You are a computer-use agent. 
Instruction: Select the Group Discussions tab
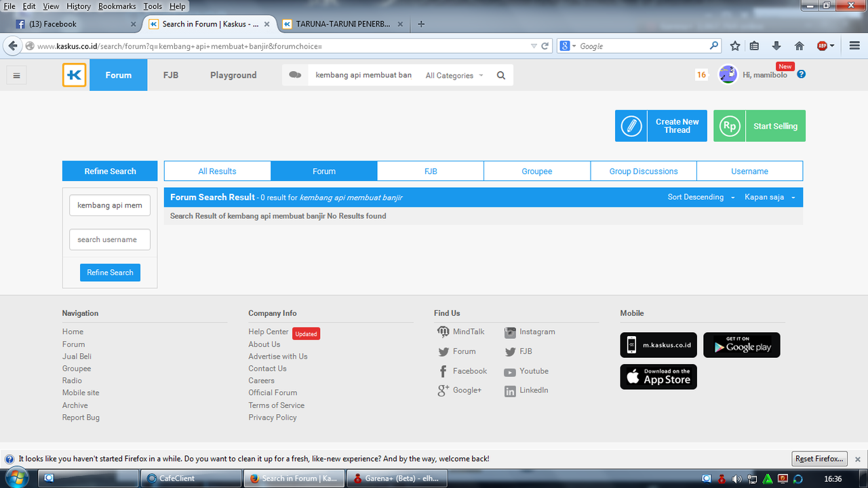tap(644, 171)
